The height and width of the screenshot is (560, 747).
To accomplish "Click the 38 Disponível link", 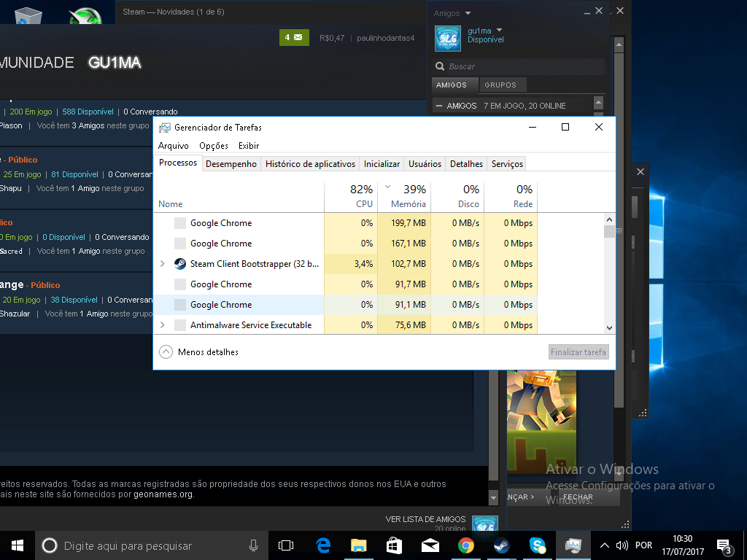I will tap(74, 300).
